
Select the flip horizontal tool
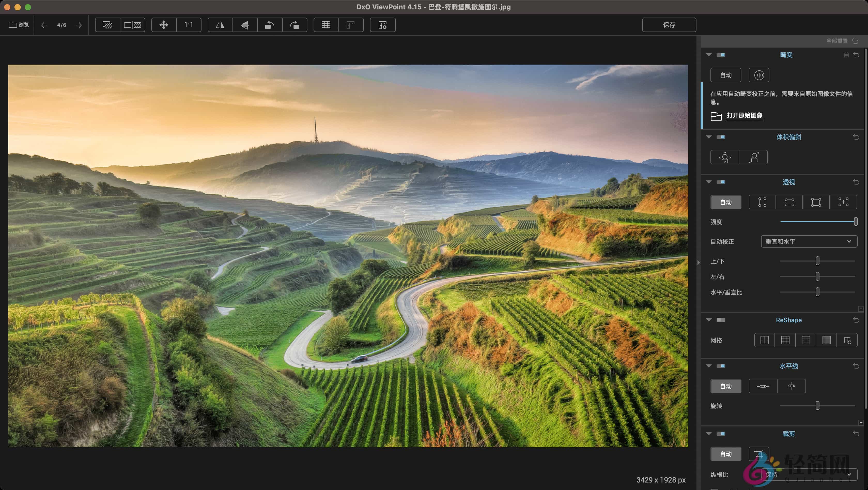point(220,25)
